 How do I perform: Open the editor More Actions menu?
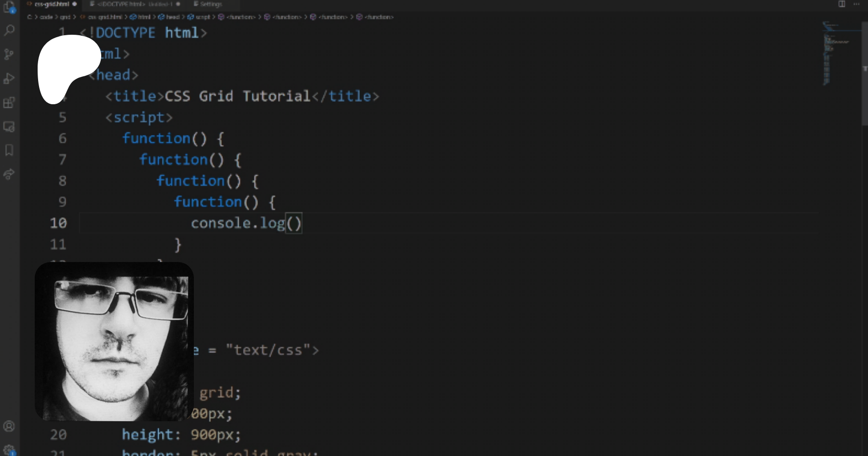pos(856,4)
